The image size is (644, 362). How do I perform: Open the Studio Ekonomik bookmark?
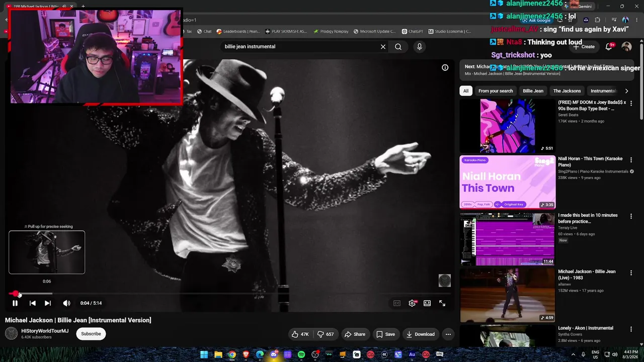(449, 31)
